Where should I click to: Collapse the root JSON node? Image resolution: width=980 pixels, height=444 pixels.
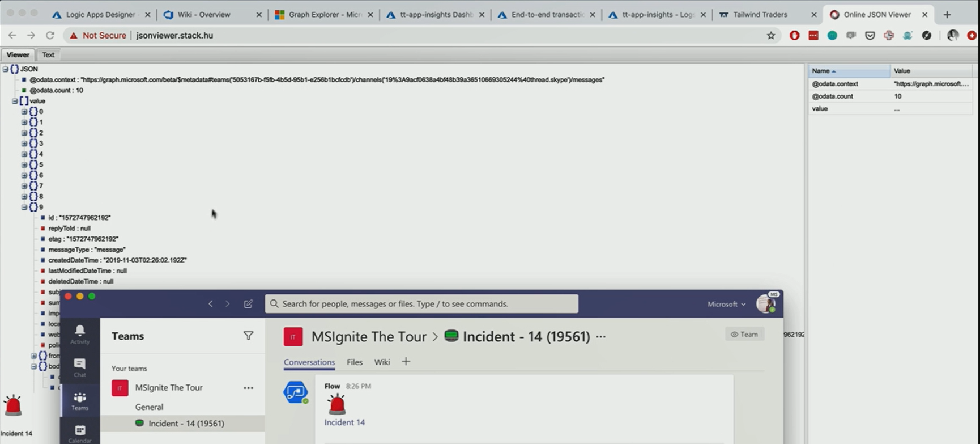coord(5,69)
